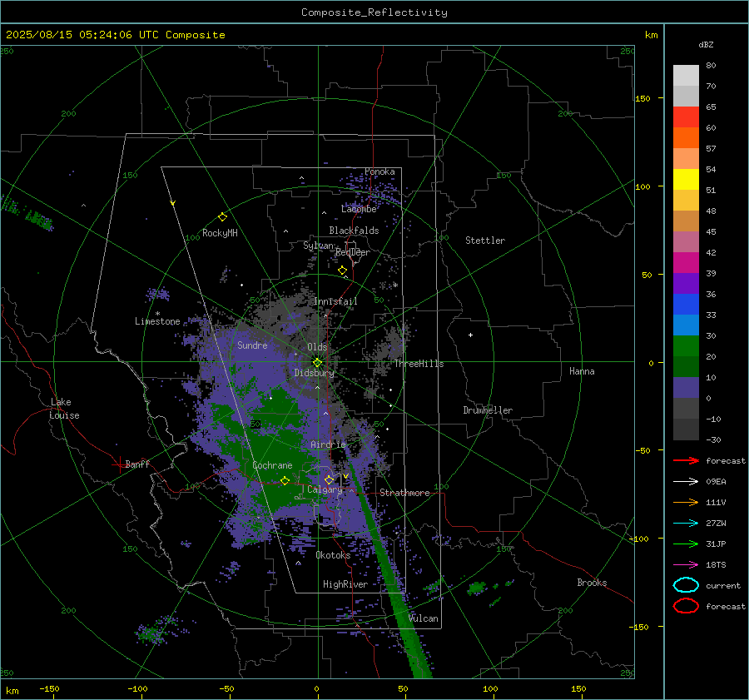Click the Brooks town label

[592, 583]
